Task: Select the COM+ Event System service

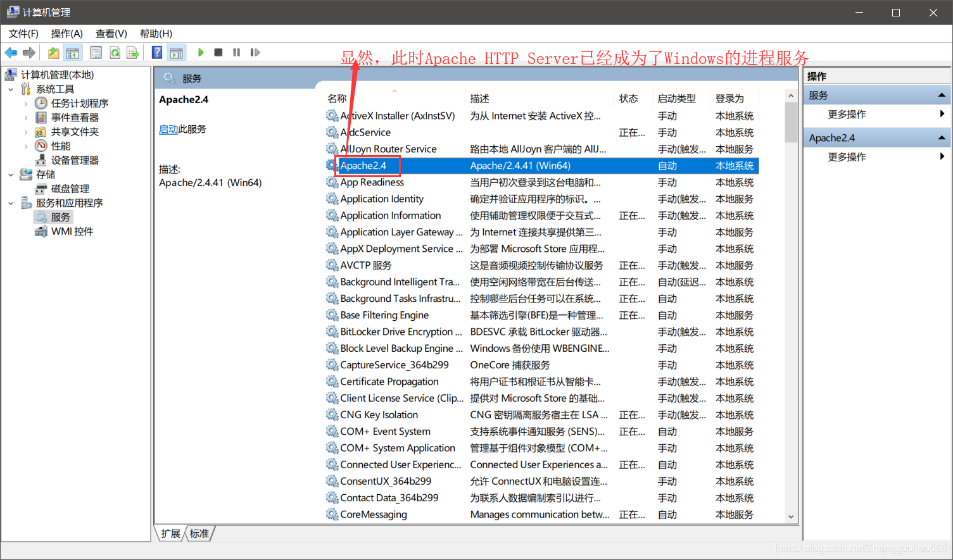Action: pyautogui.click(x=385, y=432)
